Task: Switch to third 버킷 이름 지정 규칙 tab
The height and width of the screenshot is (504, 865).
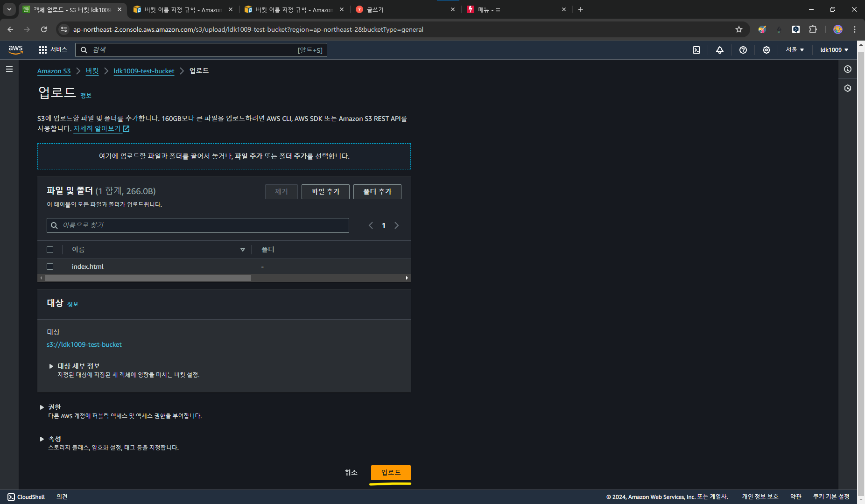Action: (x=294, y=9)
